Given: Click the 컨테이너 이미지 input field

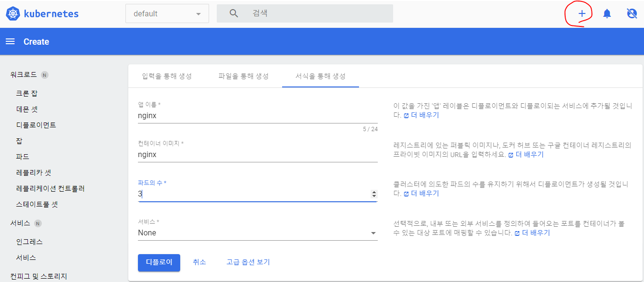Looking at the screenshot, I should tap(258, 155).
